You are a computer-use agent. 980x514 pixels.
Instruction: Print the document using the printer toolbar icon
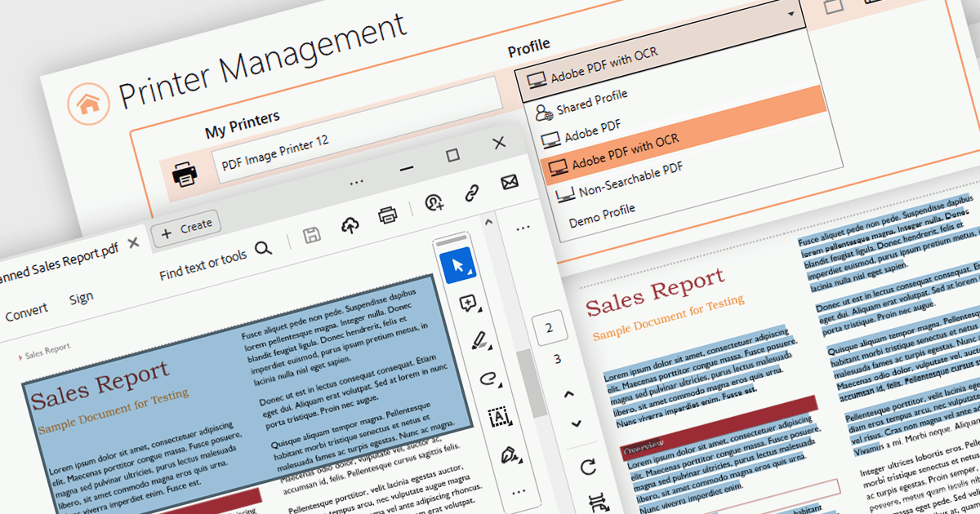(387, 215)
